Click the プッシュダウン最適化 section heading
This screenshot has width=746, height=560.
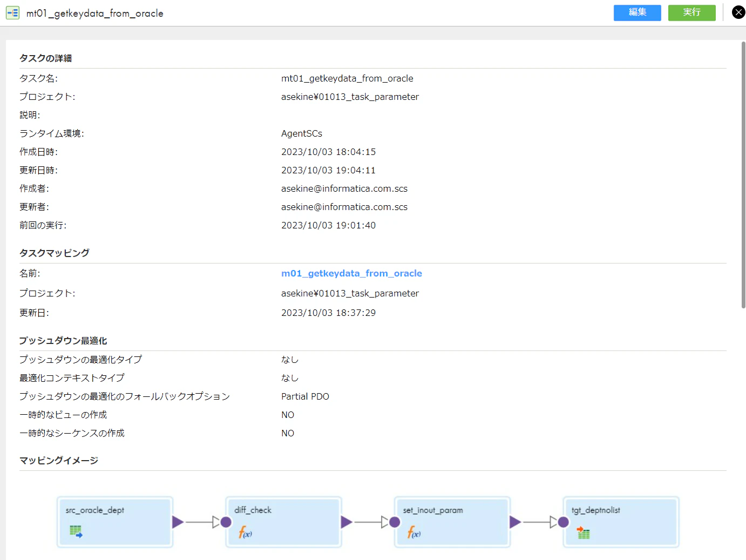point(63,341)
